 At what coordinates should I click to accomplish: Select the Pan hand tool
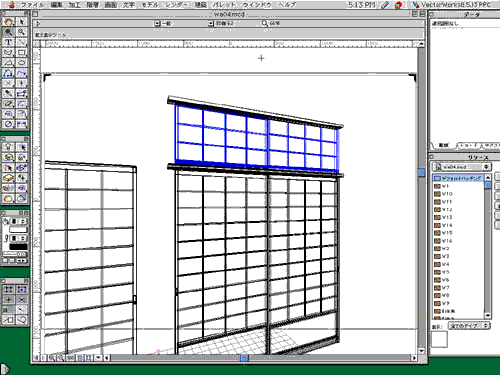(9, 22)
